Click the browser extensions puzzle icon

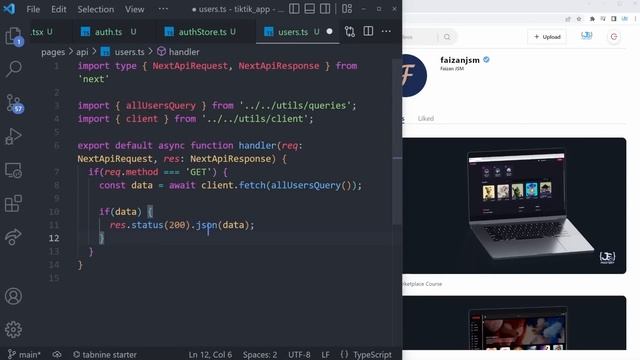(592, 19)
